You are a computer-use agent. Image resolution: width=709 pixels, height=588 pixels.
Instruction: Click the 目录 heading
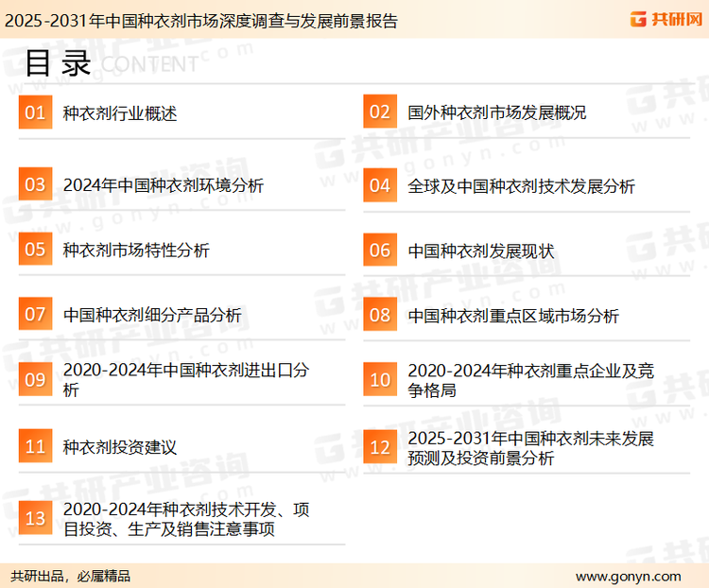[x=59, y=63]
